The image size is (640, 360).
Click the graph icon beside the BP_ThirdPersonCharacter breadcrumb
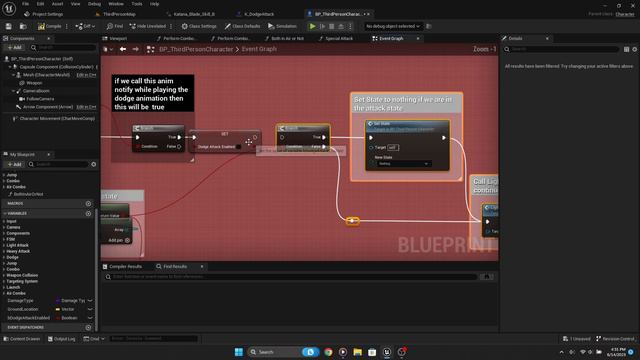[151, 49]
